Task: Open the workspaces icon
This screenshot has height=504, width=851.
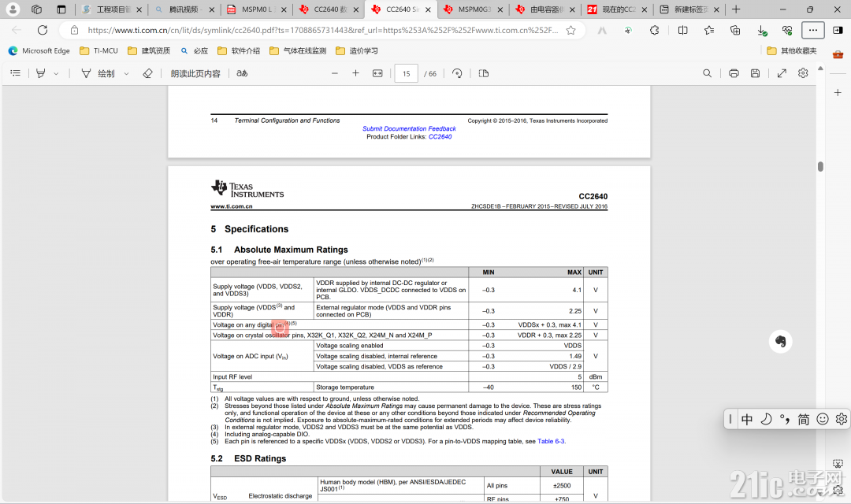Action: point(37,9)
